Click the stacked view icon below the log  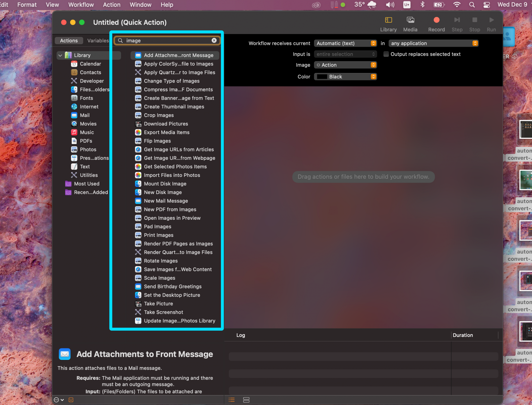[246, 400]
